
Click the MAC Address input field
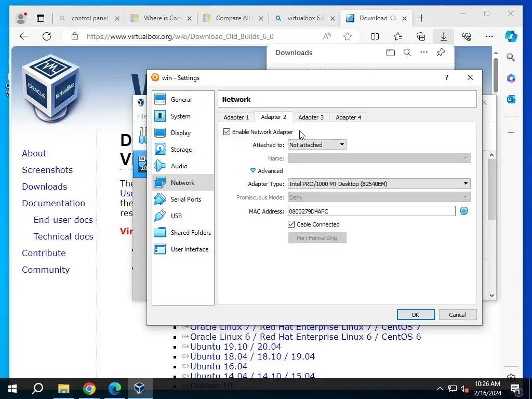(x=371, y=211)
